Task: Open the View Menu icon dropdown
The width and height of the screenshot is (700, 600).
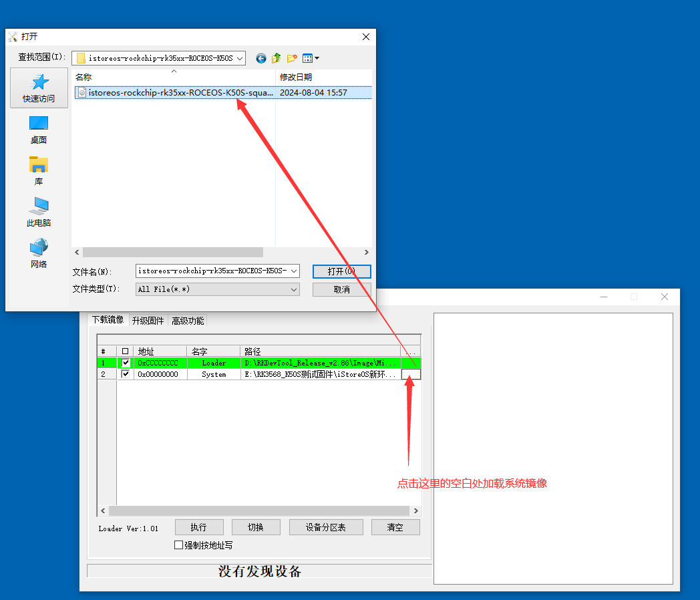Action: point(311,58)
